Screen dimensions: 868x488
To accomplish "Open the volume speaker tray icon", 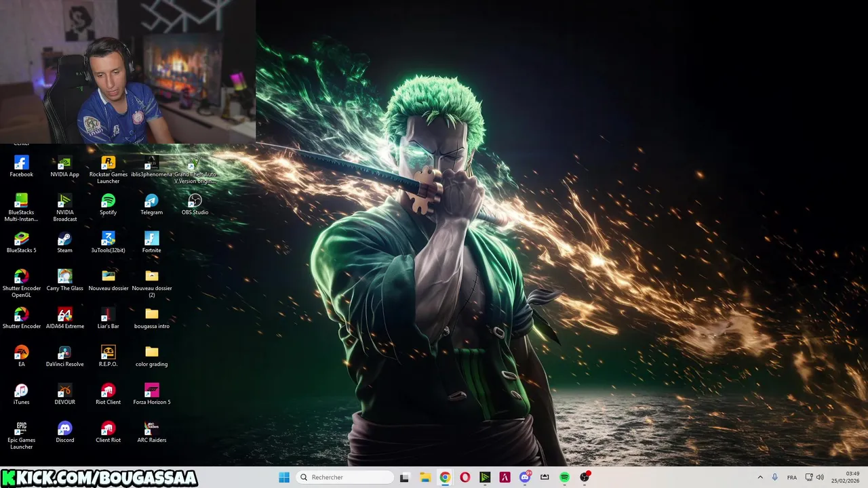I will click(x=820, y=477).
